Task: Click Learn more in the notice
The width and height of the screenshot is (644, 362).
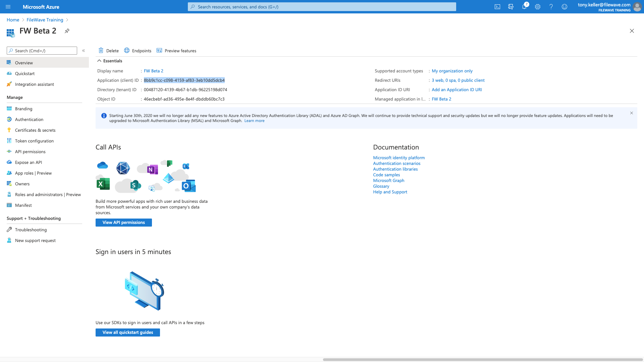Action: tap(254, 121)
